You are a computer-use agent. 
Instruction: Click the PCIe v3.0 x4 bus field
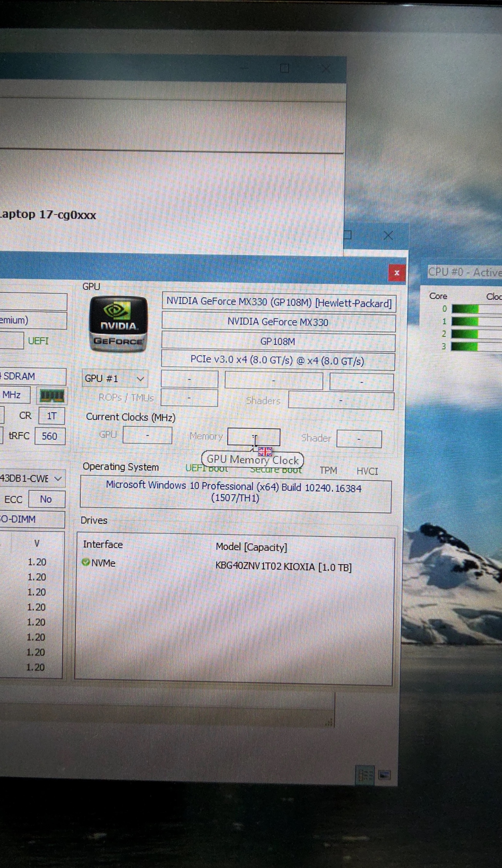278,361
